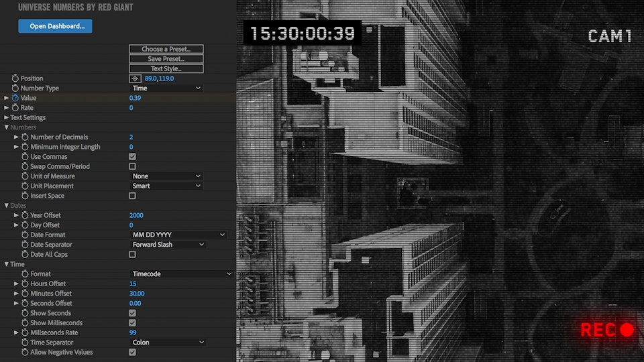This screenshot has width=644, height=362.
Task: Click the Choose a Preset button
Action: pos(166,49)
